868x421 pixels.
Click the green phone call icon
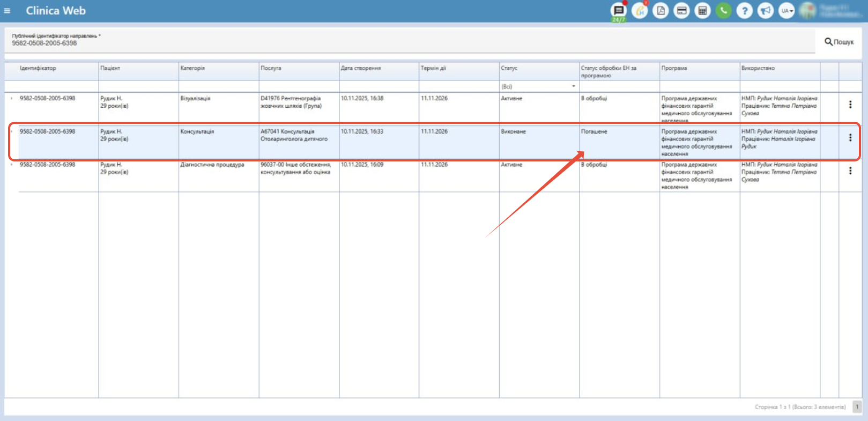tap(723, 11)
